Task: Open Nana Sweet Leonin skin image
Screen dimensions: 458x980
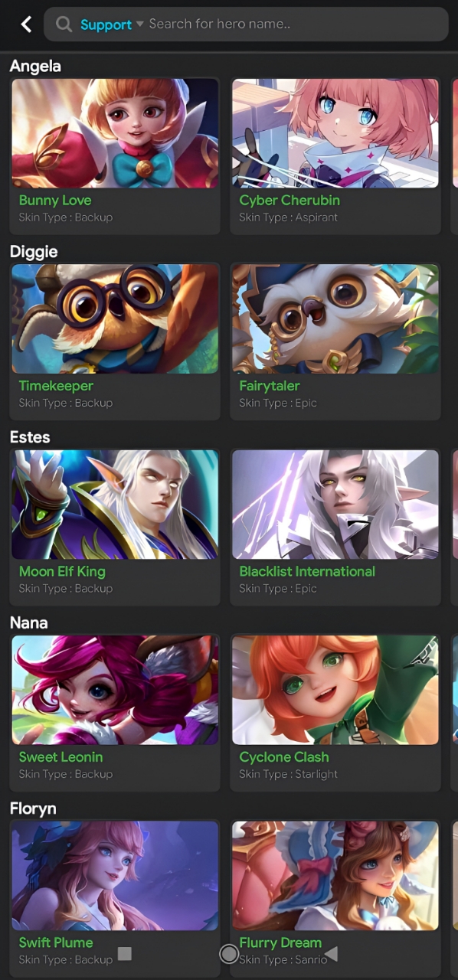Action: pyautogui.click(x=115, y=690)
